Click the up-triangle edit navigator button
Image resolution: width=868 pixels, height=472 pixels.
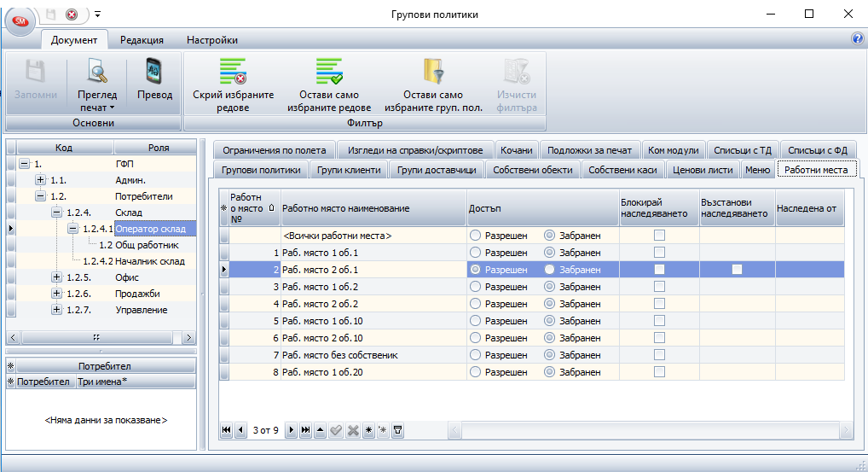click(x=320, y=430)
